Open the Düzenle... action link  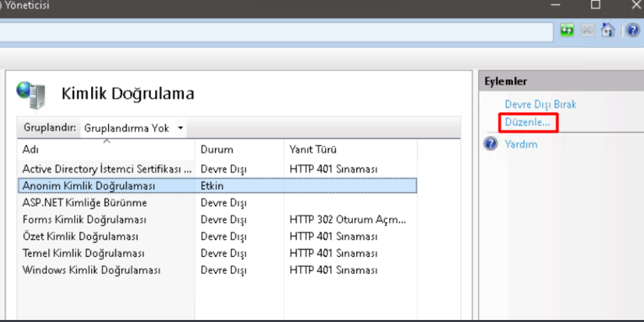527,122
